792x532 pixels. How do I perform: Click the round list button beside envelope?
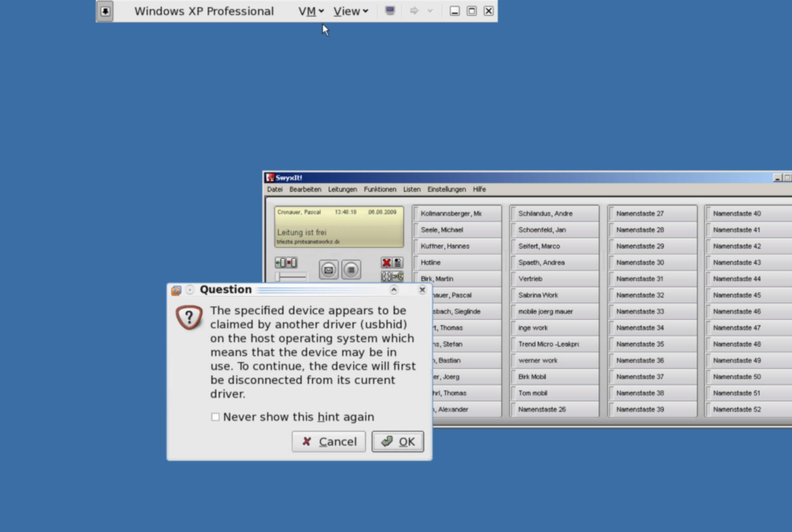coord(351,270)
